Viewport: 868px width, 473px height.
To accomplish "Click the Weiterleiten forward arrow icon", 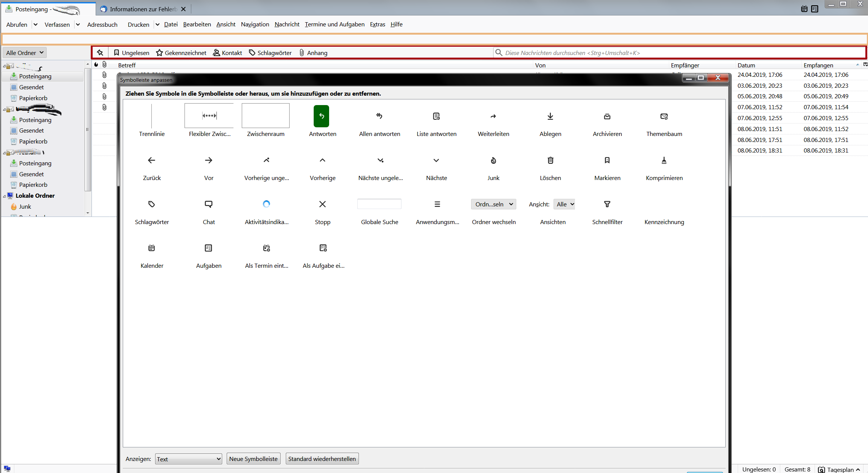I will coord(493,116).
